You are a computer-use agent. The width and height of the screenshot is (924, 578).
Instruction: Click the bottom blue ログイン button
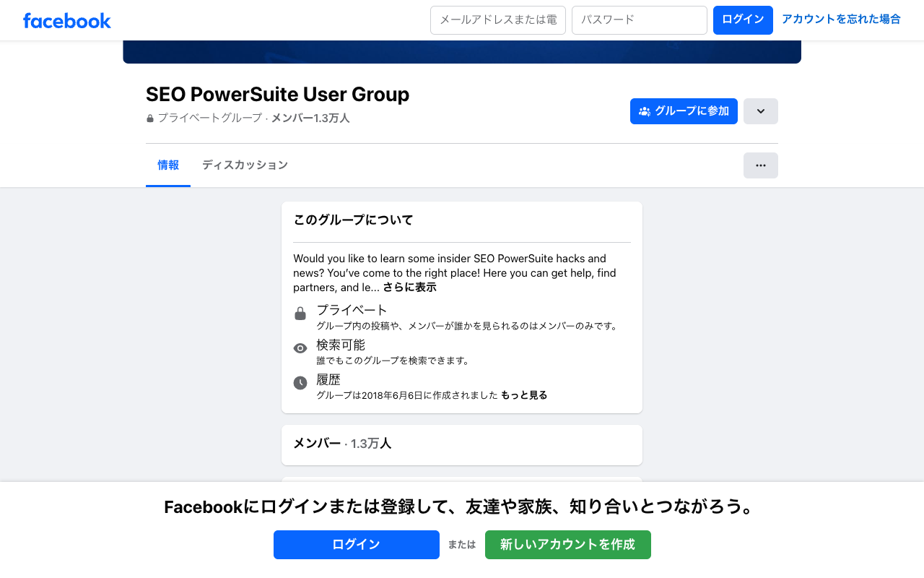[356, 545]
